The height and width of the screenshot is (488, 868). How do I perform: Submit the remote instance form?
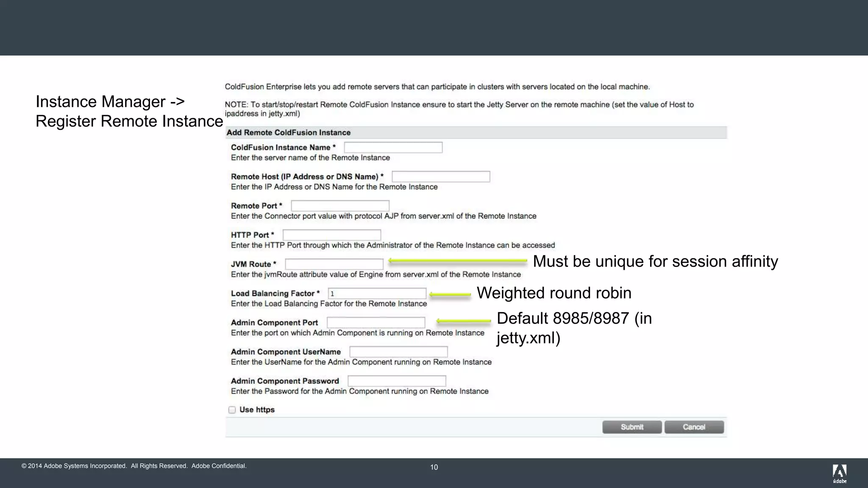[632, 427]
